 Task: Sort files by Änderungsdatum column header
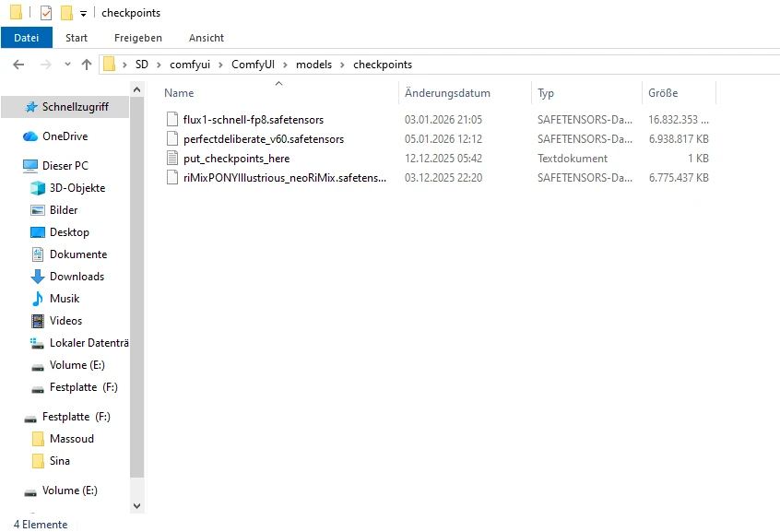(x=447, y=93)
